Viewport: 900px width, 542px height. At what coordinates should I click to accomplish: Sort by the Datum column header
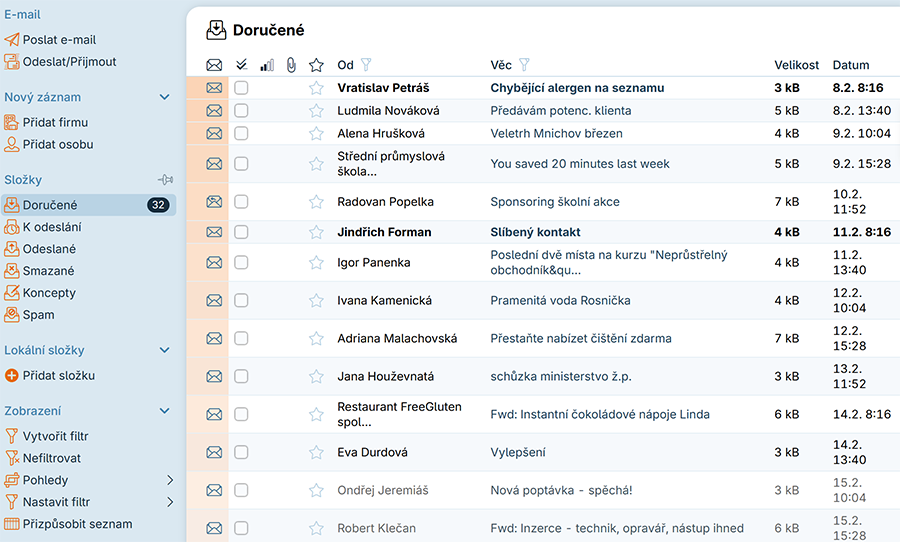(x=851, y=65)
